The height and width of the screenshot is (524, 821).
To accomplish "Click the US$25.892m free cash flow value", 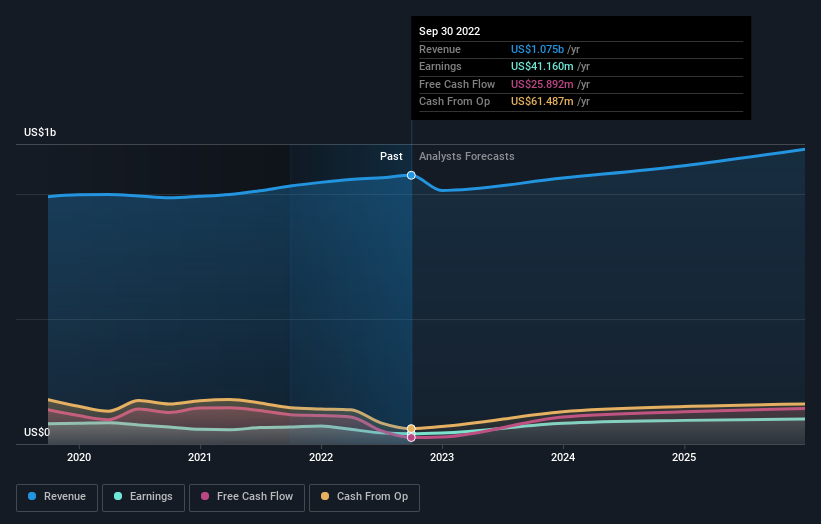I will pyautogui.click(x=542, y=84).
